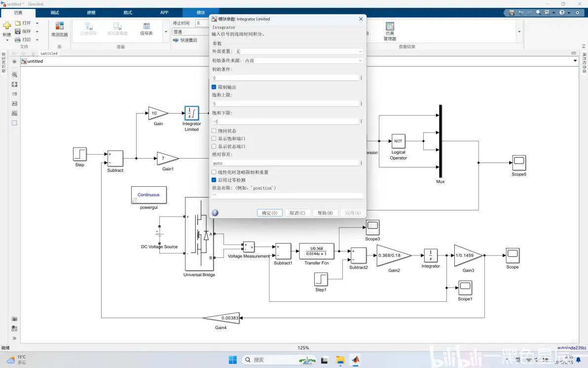Image resolution: width=588 pixels, height=368 pixels.
Task: Select the Scope5 block icon
Action: 519,163
